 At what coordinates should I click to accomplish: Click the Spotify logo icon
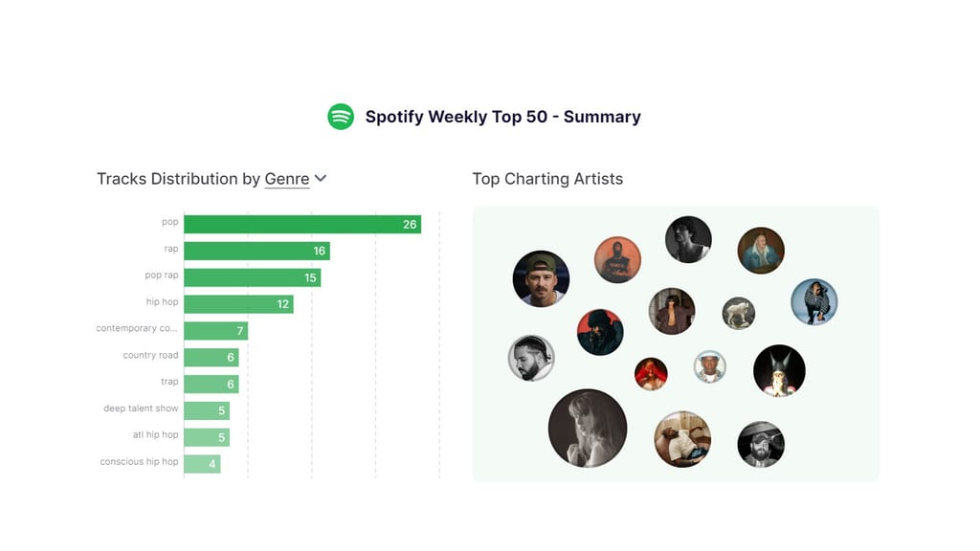point(342,117)
